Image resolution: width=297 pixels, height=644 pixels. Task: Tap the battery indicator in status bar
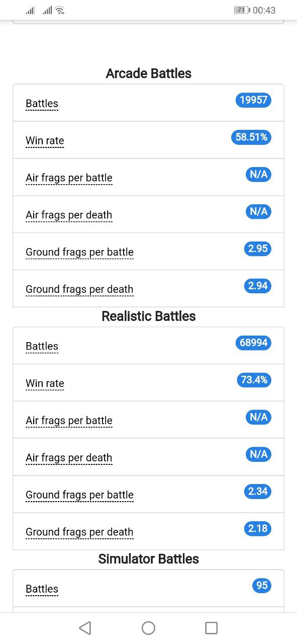(242, 10)
